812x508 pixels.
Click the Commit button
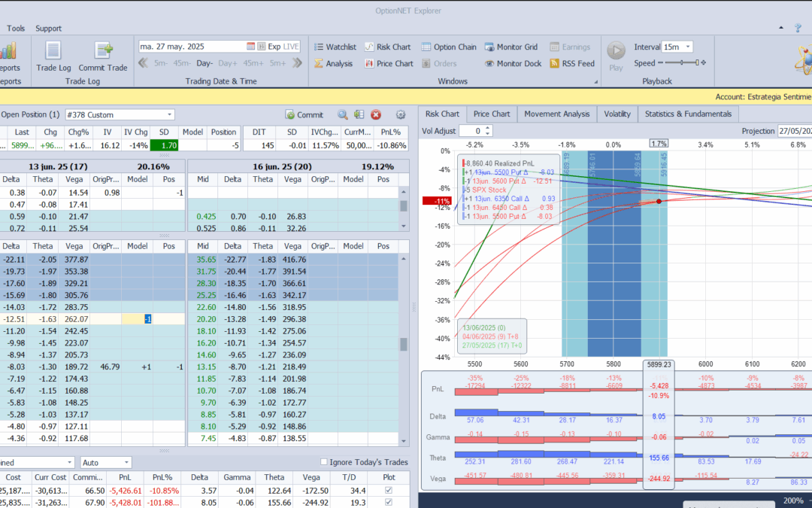304,115
